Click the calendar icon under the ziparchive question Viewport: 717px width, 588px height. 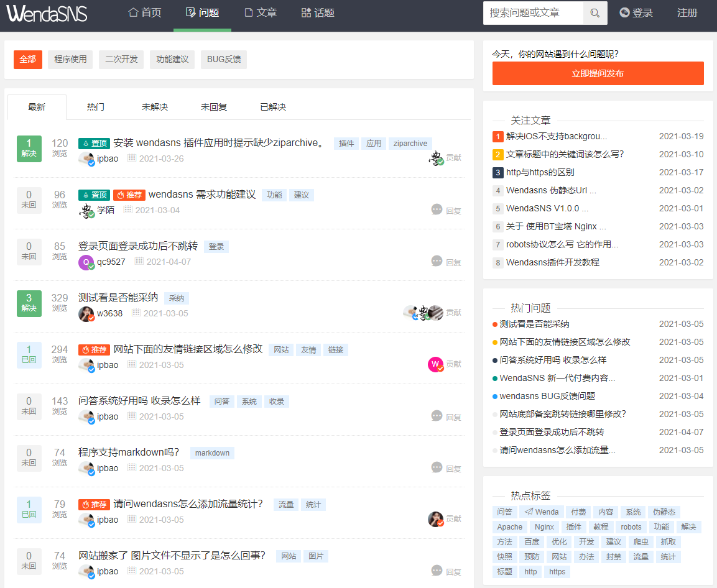click(133, 158)
